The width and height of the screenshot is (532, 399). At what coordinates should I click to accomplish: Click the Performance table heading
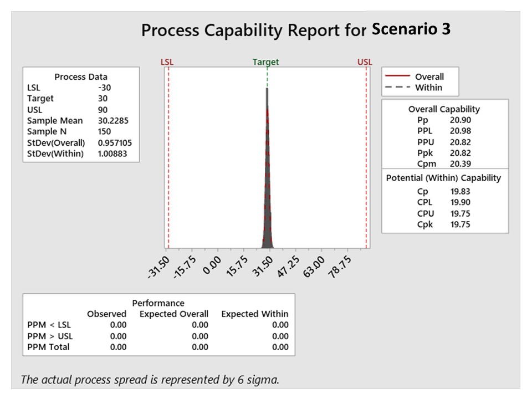pyautogui.click(x=158, y=303)
